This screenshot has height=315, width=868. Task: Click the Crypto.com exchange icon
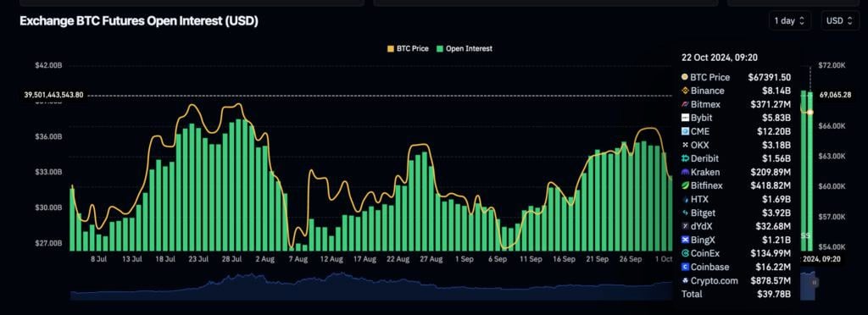pos(685,281)
